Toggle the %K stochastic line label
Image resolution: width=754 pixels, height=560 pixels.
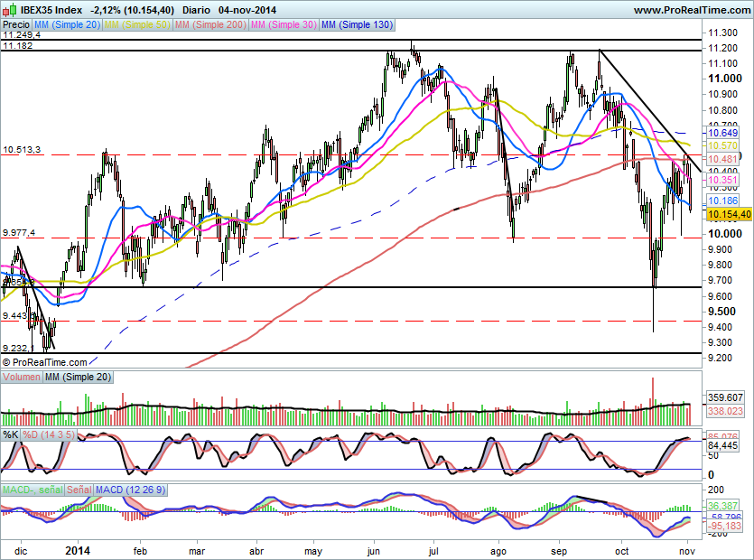(11, 436)
